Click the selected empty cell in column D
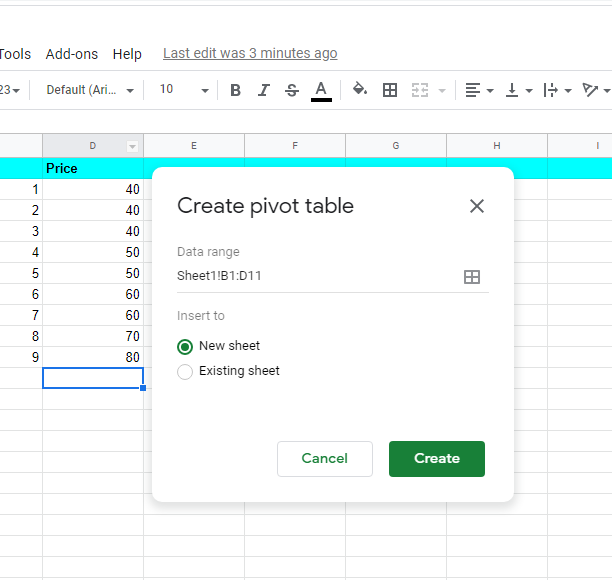This screenshot has height=580, width=612. 93,378
